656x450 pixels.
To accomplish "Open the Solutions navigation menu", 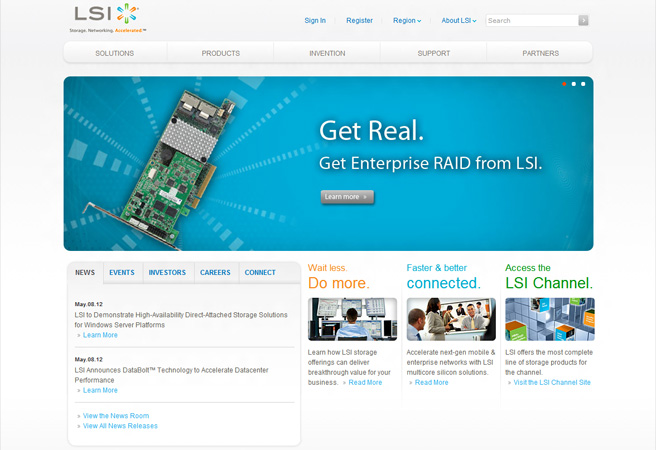I will (114, 53).
